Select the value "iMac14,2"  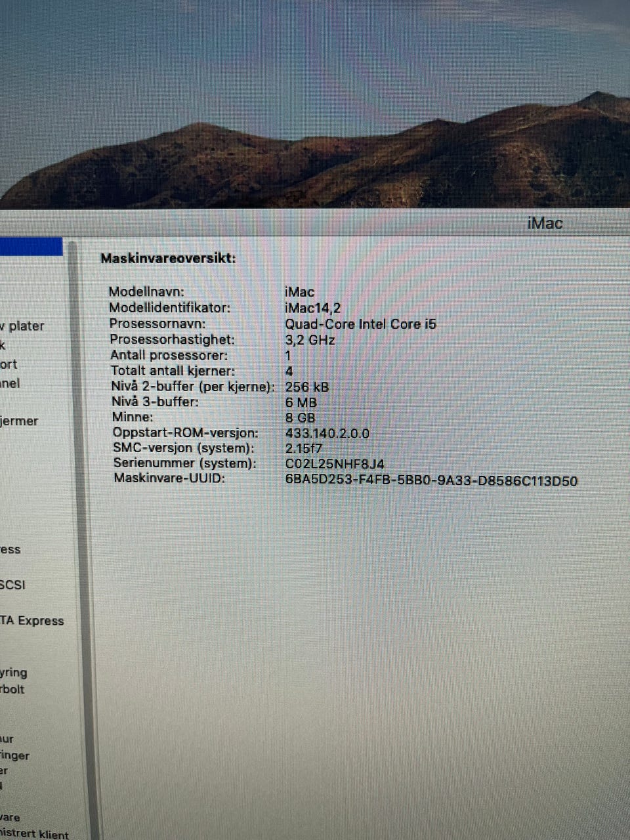click(313, 308)
